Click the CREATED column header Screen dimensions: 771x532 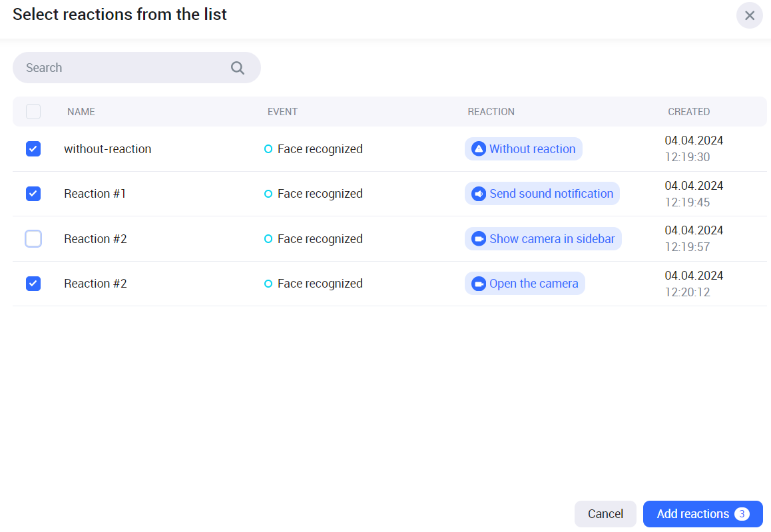click(688, 112)
